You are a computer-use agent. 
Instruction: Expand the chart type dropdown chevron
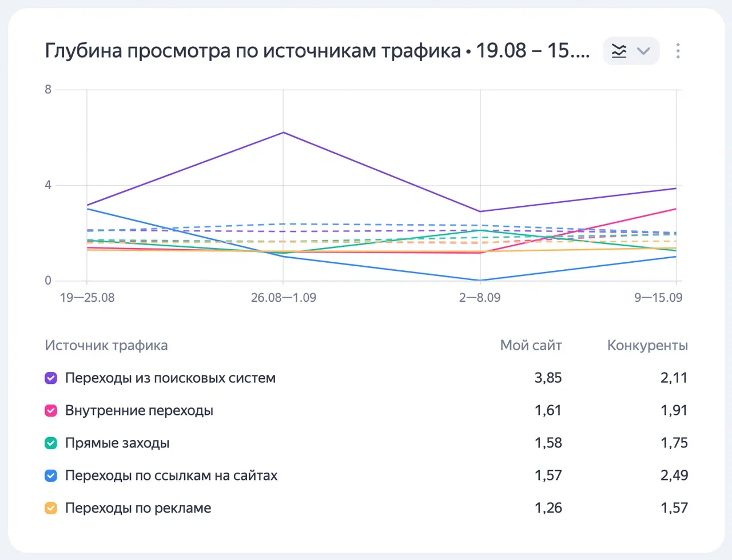(644, 51)
